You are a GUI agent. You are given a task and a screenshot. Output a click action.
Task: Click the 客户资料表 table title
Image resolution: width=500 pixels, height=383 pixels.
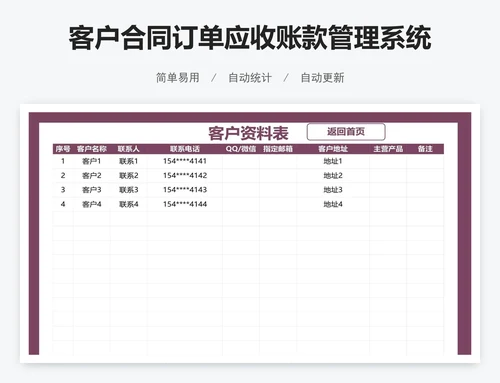[248, 133]
